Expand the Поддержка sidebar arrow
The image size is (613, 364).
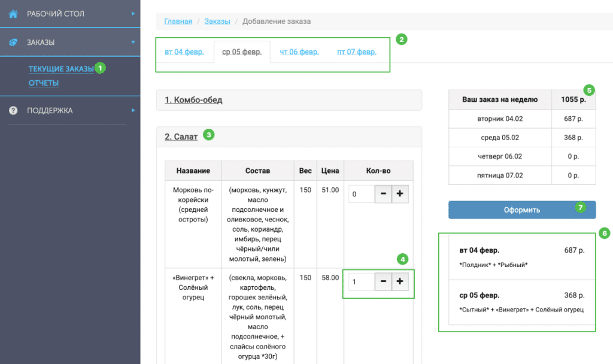pos(133,111)
